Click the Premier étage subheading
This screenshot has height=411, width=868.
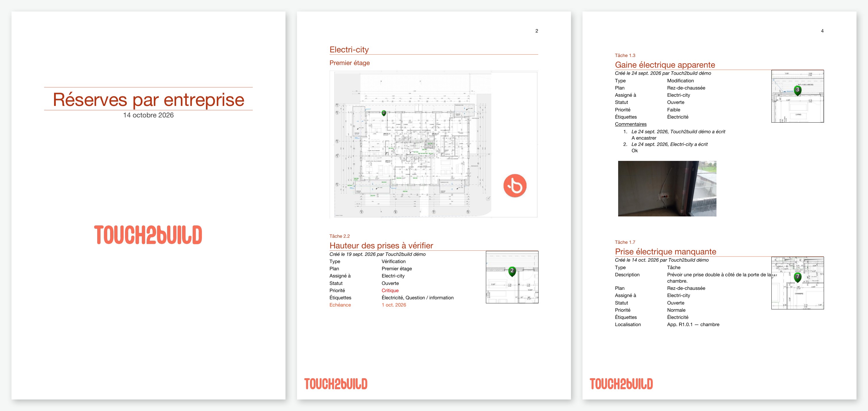pos(349,63)
